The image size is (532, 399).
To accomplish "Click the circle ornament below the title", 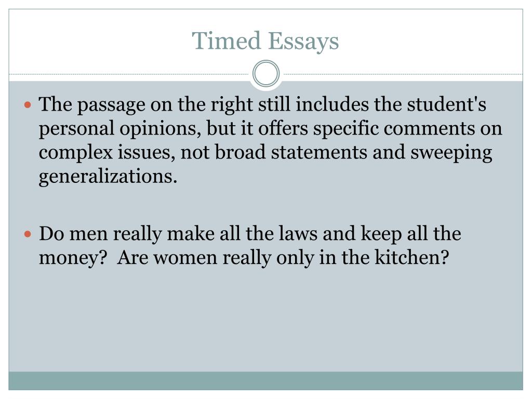I will (x=266, y=74).
